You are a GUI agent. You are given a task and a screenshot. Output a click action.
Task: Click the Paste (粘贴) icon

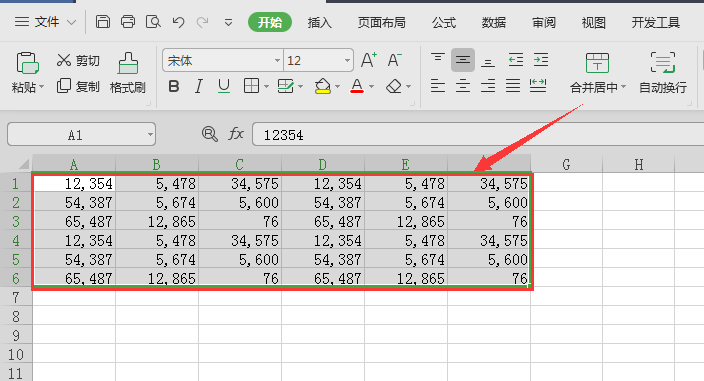(x=27, y=63)
